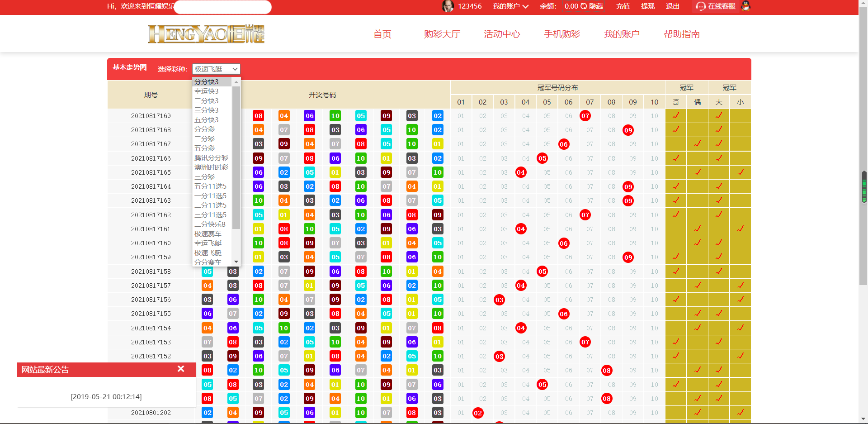
Task: Expand the 我的账户 dropdown in top bar
Action: click(510, 6)
